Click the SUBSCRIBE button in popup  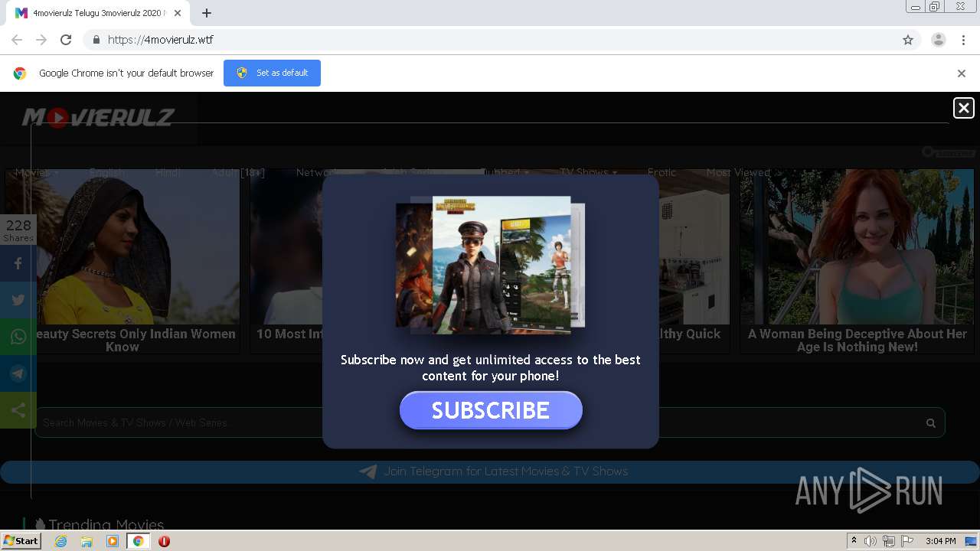[x=491, y=410]
